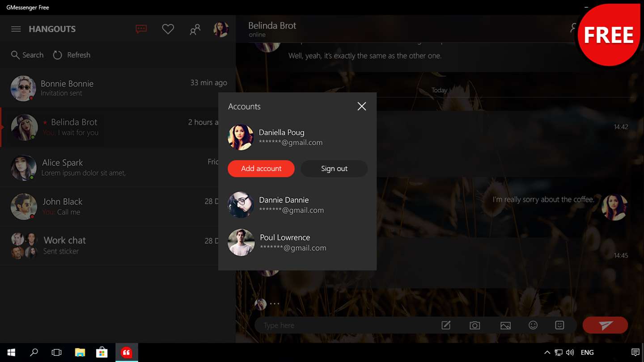Viewport: 644px width, 362px height.
Task: Click the Daniella Poug account avatar
Action: pos(241,137)
